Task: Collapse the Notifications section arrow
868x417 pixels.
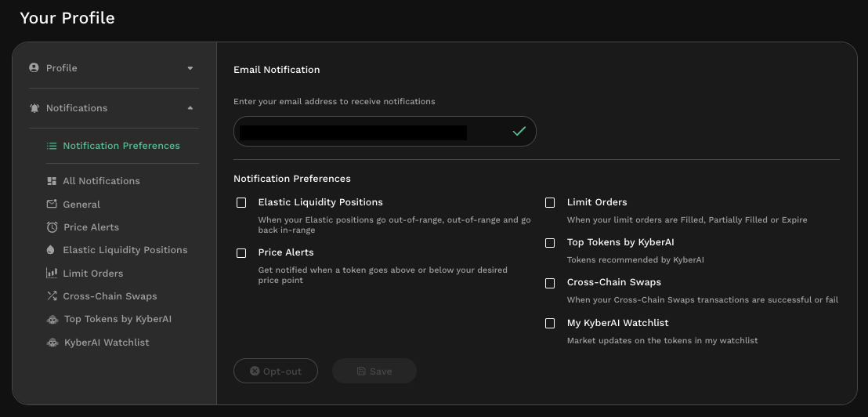Action: tap(190, 108)
